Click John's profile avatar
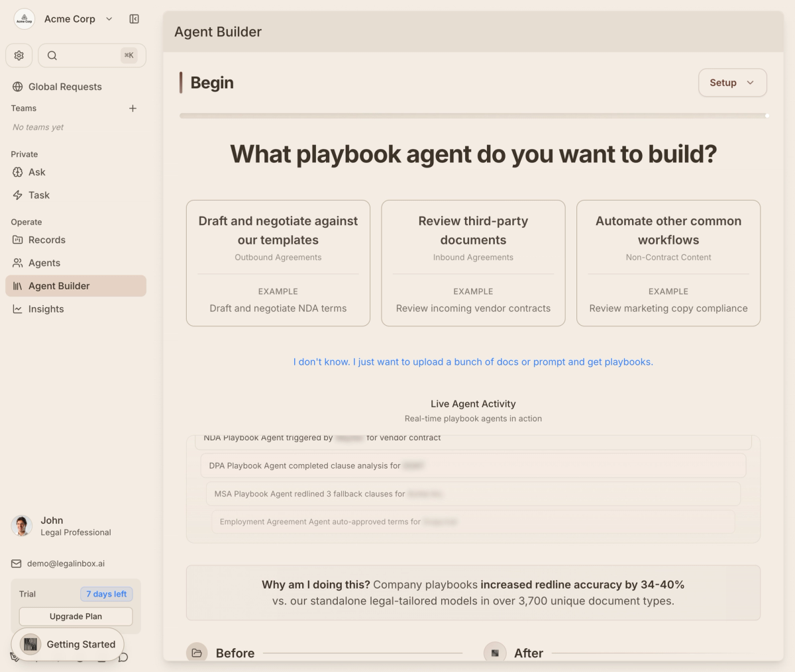Viewport: 795px width, 672px height. pyautogui.click(x=22, y=526)
